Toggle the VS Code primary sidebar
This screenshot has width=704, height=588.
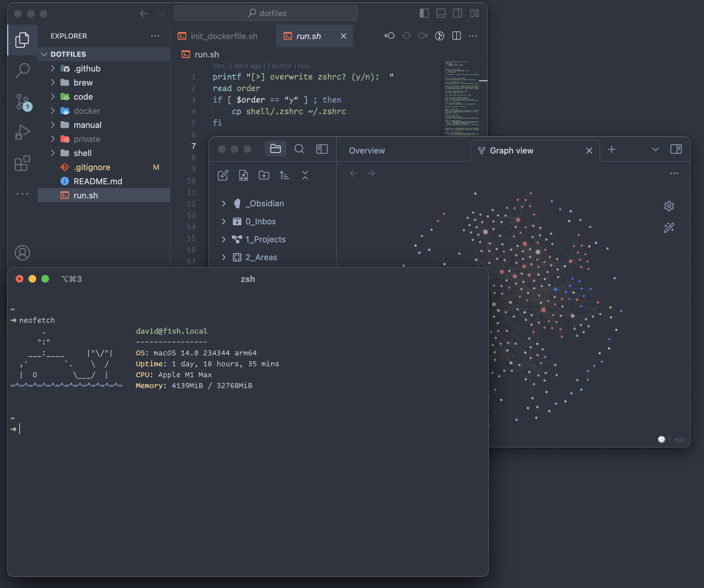[x=424, y=13]
